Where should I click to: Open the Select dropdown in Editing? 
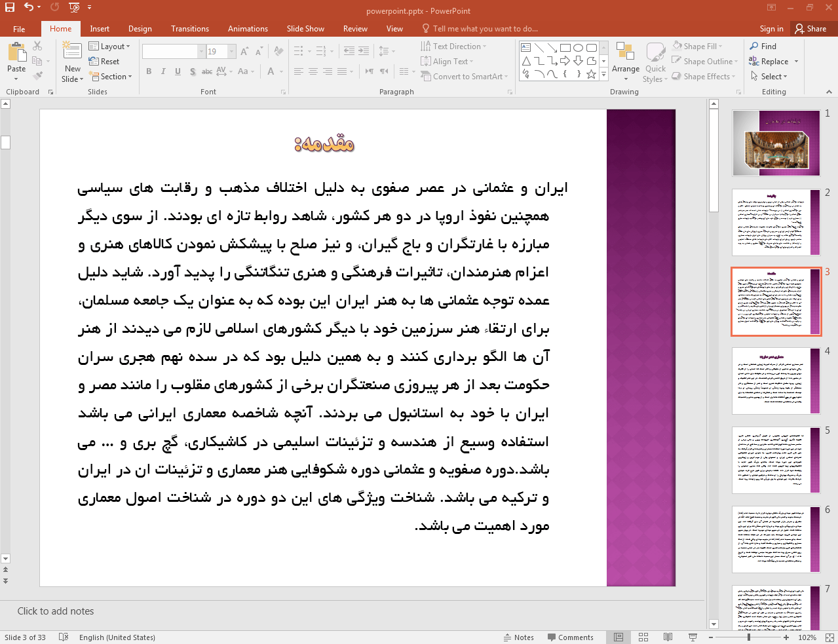click(768, 77)
